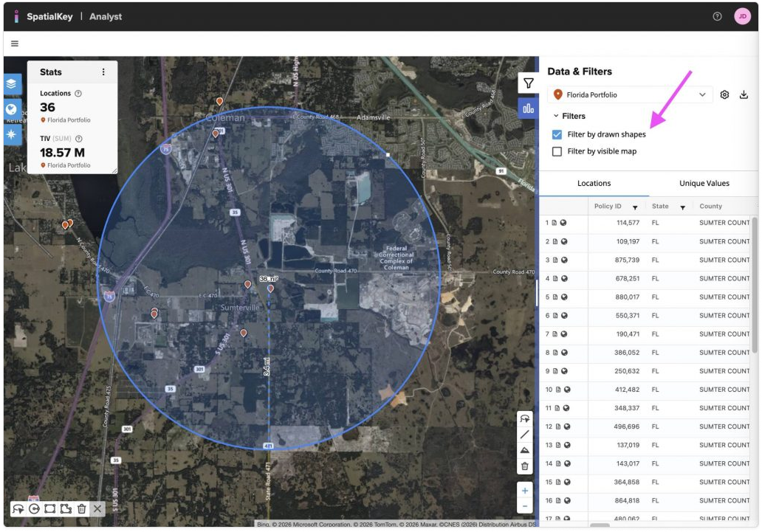762x532 pixels.
Task: Open the State column filter arrow
Action: coord(682,207)
